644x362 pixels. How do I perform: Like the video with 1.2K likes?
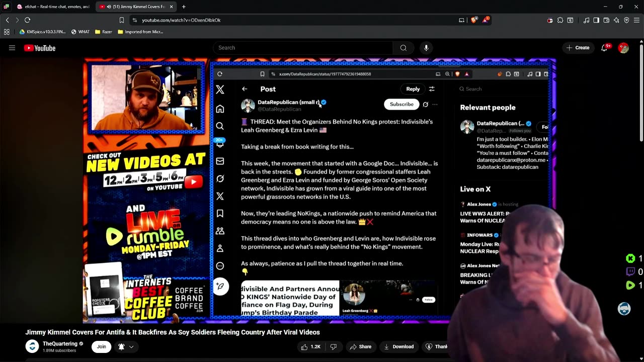(310, 346)
